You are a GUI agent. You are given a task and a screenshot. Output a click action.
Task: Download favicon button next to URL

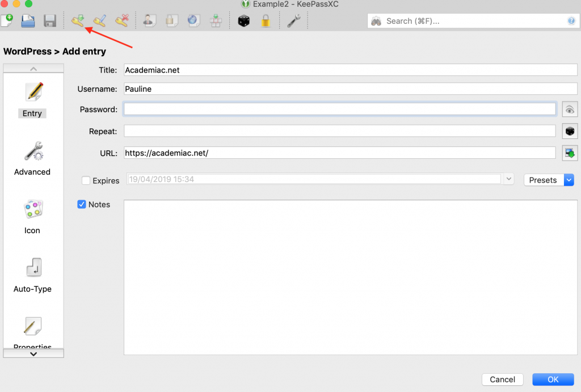(570, 153)
